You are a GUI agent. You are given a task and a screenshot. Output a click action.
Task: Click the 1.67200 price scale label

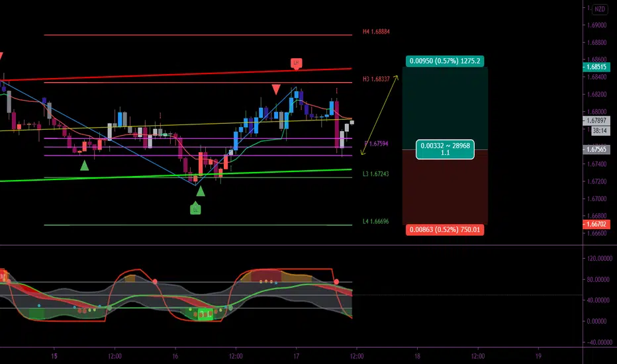pyautogui.click(x=596, y=181)
